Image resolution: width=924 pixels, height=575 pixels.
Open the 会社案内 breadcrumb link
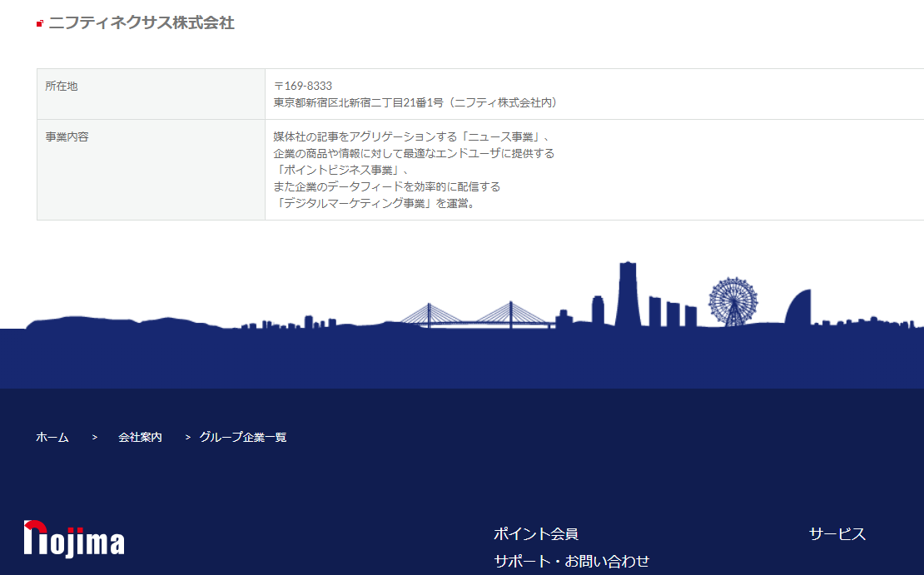[x=140, y=437]
